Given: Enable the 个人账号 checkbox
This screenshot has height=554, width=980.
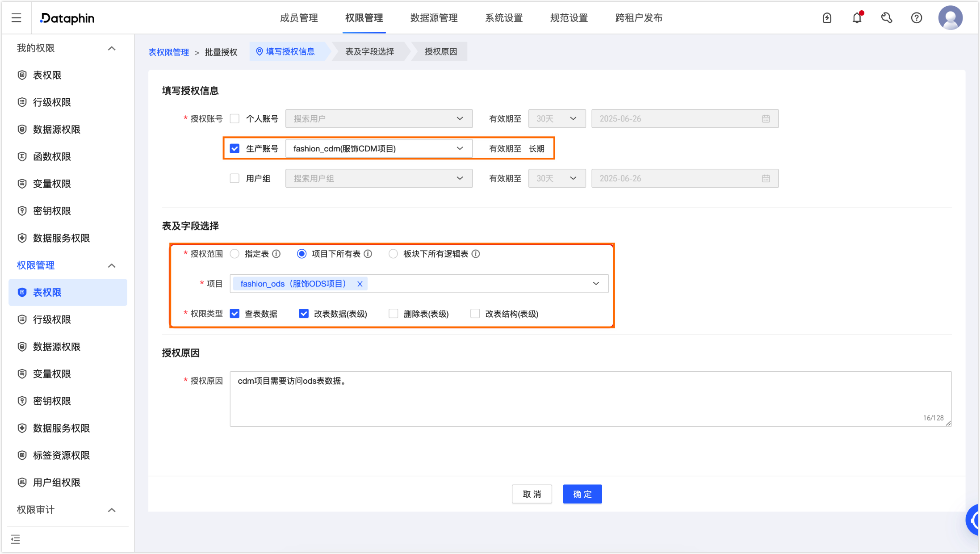Looking at the screenshot, I should point(235,119).
